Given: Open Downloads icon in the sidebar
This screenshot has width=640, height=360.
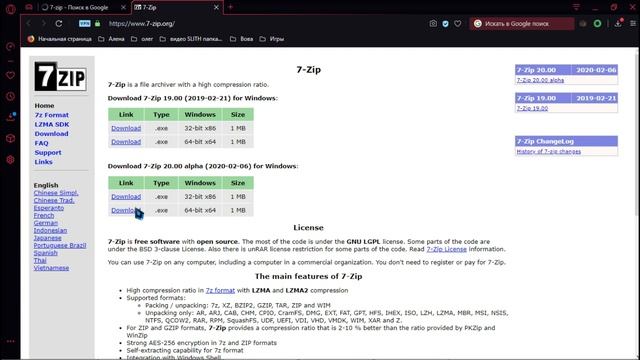Looking at the screenshot, I should [11, 117].
